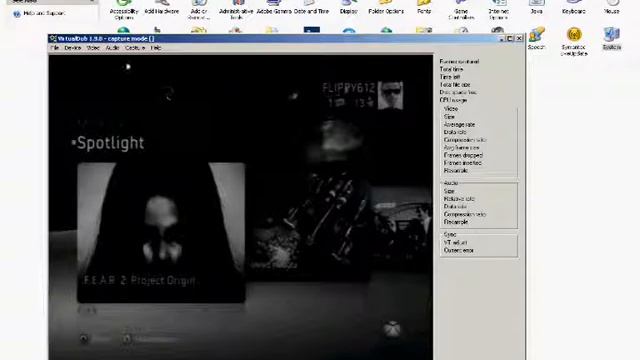
Task: Click the Disk space free label
Action: pyautogui.click(x=458, y=93)
